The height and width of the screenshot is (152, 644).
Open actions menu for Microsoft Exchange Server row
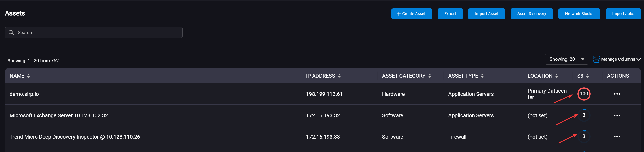[x=617, y=115]
